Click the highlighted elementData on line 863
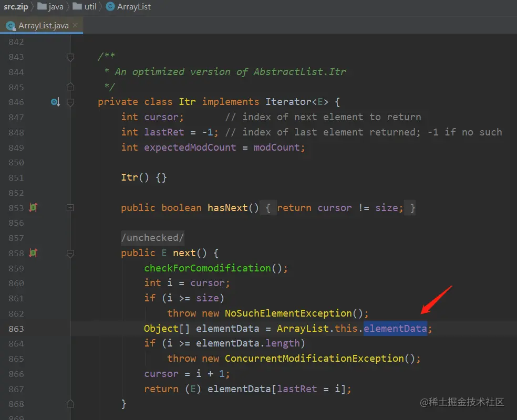Image resolution: width=517 pixels, height=420 pixels. coord(395,329)
